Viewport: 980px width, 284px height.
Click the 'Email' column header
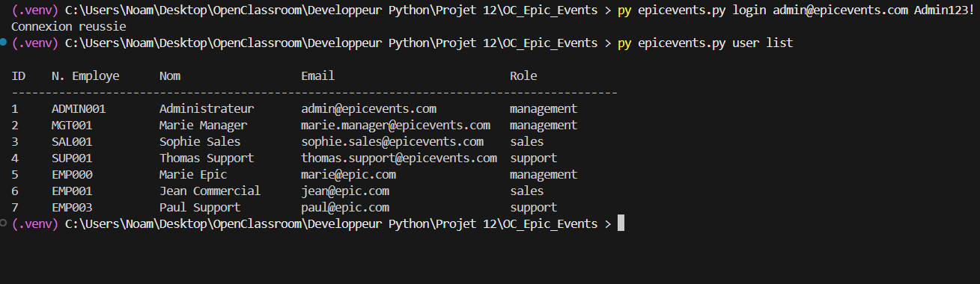[318, 76]
